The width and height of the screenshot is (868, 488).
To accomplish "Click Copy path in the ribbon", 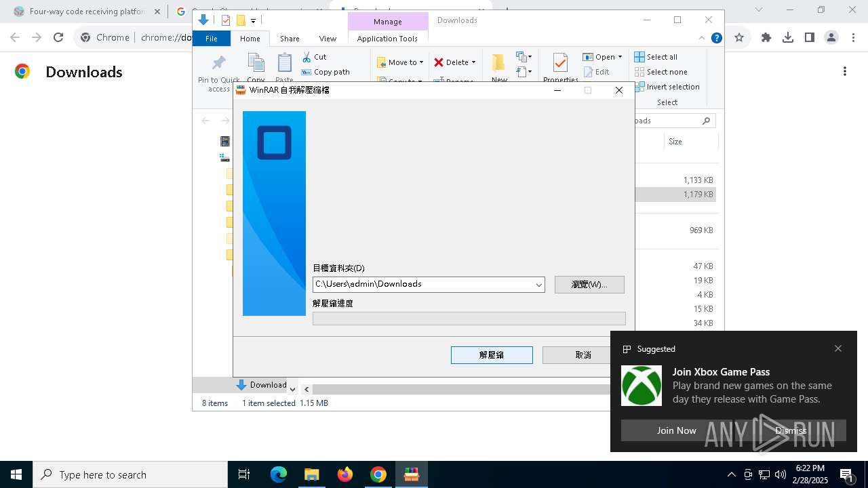I will [x=325, y=72].
